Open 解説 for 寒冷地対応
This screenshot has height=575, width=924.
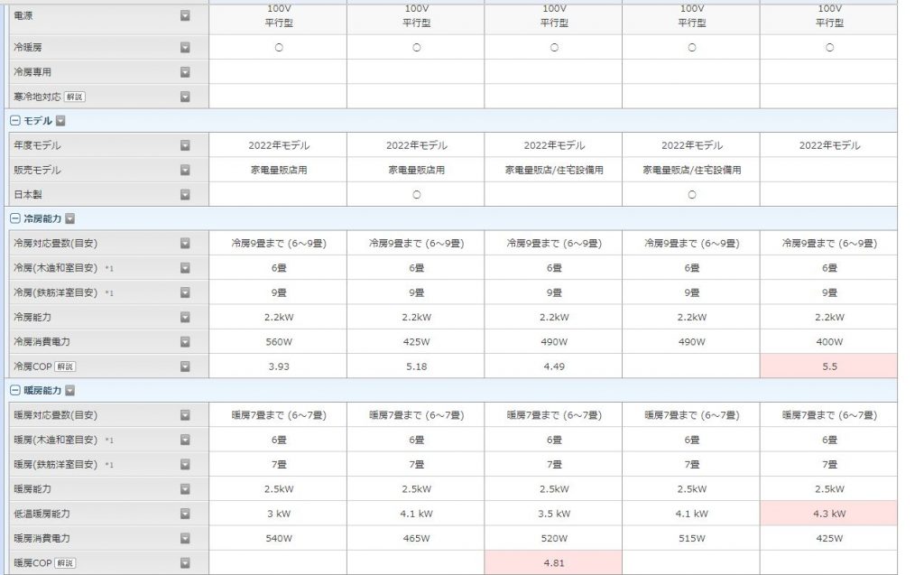point(75,97)
